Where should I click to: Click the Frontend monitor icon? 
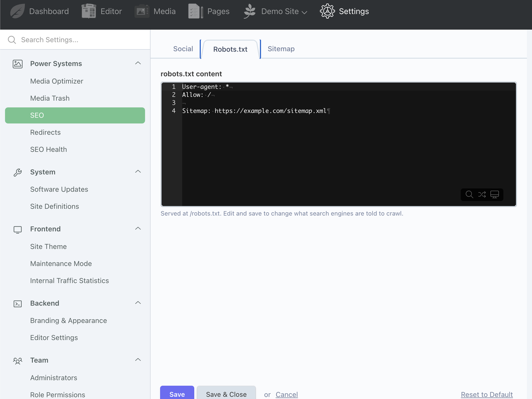[x=18, y=229]
